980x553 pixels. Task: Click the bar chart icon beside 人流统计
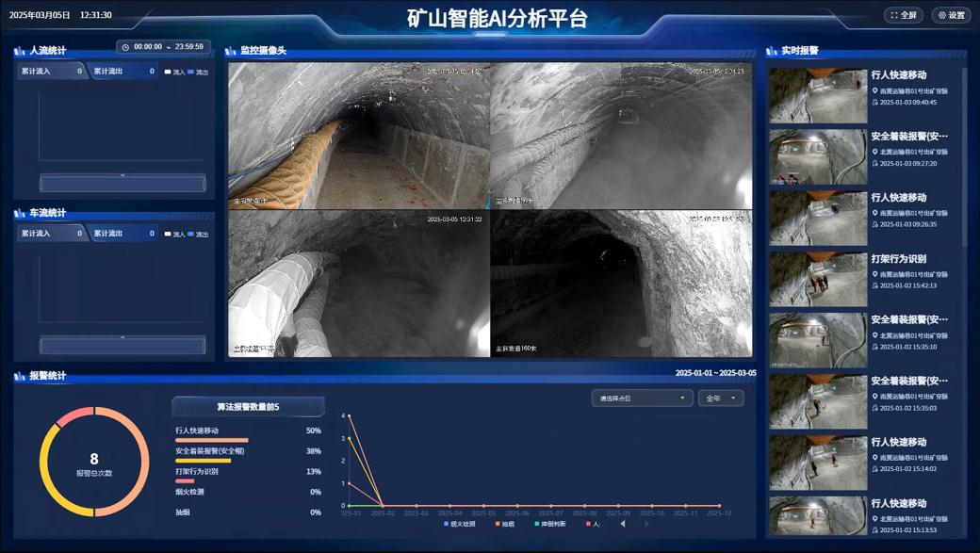pyautogui.click(x=20, y=51)
